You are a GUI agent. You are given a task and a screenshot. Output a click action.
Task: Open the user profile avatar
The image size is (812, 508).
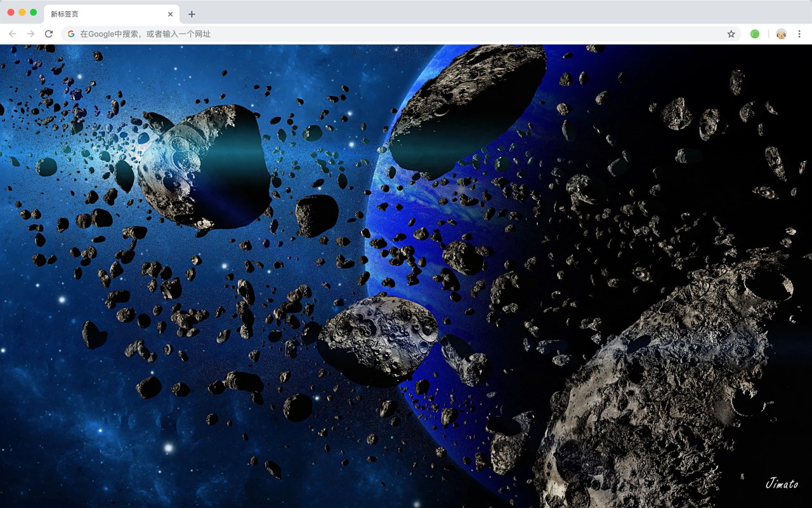781,34
